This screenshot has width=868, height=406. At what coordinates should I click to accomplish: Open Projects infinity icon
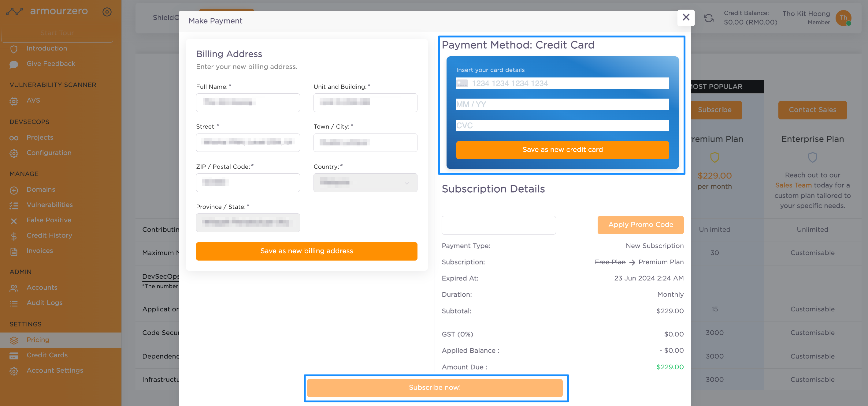(x=14, y=138)
